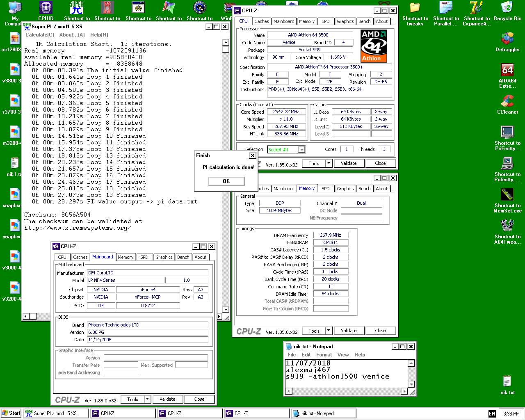Select Bench tab in CPU-Z Memory window
This screenshot has height=420, width=525.
pos(364,189)
